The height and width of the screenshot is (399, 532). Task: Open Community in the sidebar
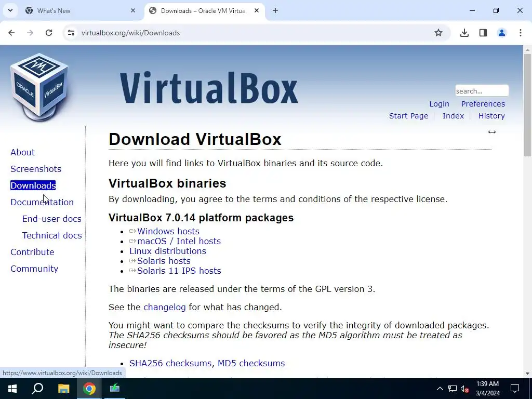34,269
